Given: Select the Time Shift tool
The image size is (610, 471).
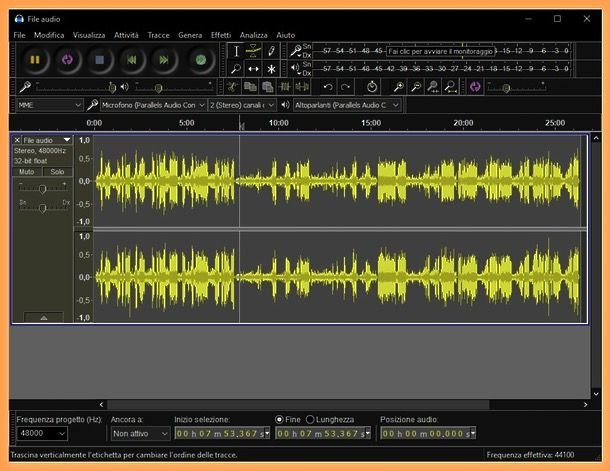Looking at the screenshot, I should click(253, 69).
